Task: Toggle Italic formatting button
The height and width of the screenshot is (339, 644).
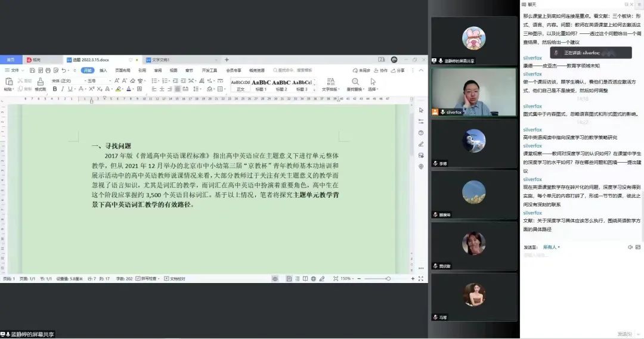Action: [x=63, y=89]
